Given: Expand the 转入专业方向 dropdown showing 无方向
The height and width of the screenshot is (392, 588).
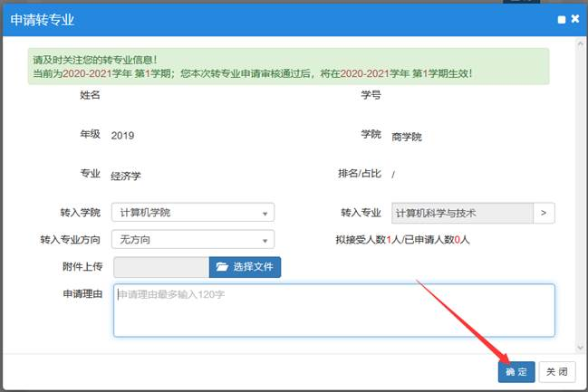Looking at the screenshot, I should (x=192, y=240).
